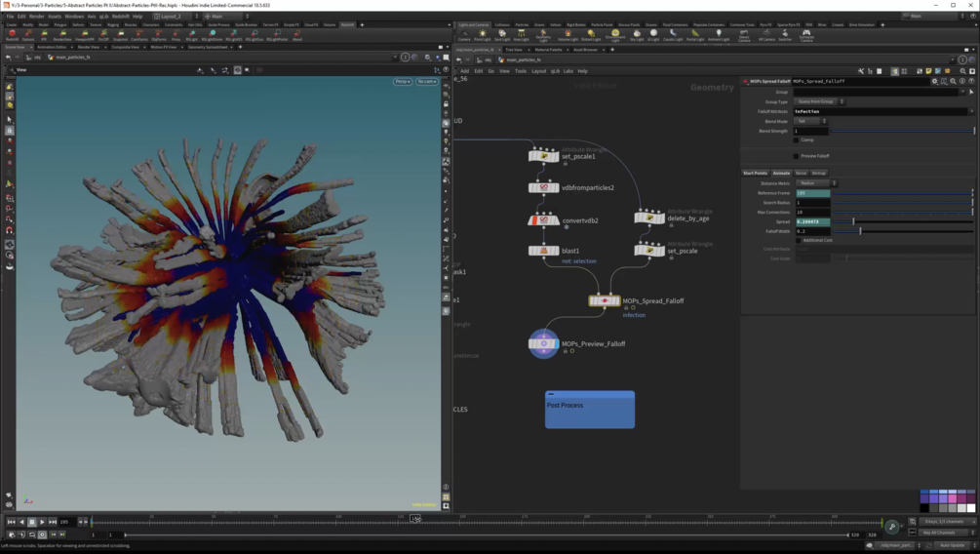Click the current frame number field
The image size is (980, 554).
point(67,522)
